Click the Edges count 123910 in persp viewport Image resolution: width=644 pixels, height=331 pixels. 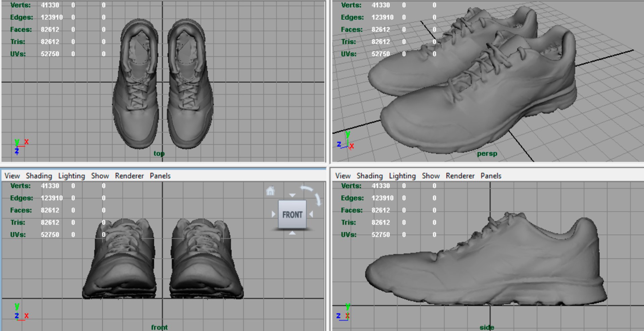[x=382, y=17]
